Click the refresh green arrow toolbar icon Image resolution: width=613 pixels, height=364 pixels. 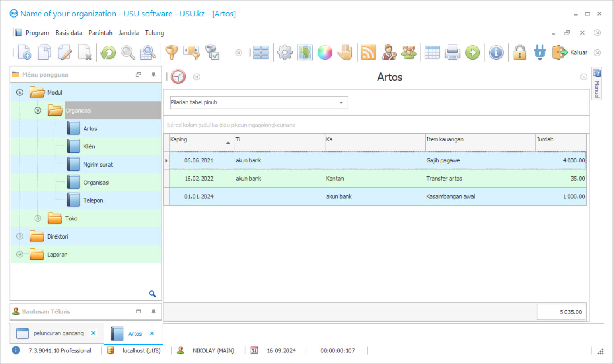click(x=108, y=53)
